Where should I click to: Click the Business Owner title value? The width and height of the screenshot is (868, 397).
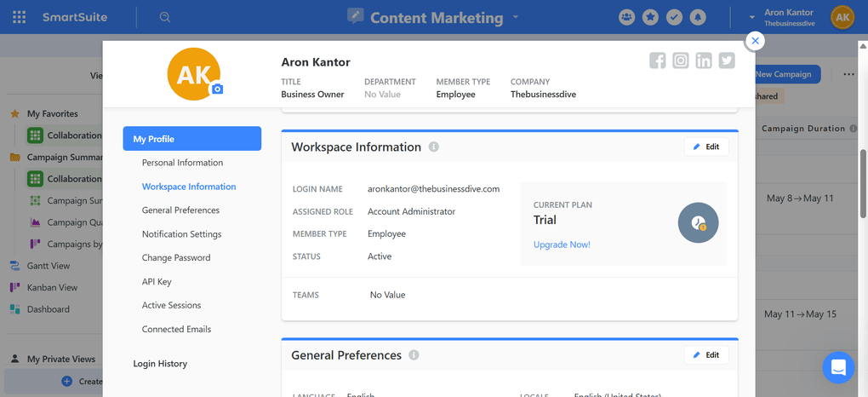pos(312,95)
